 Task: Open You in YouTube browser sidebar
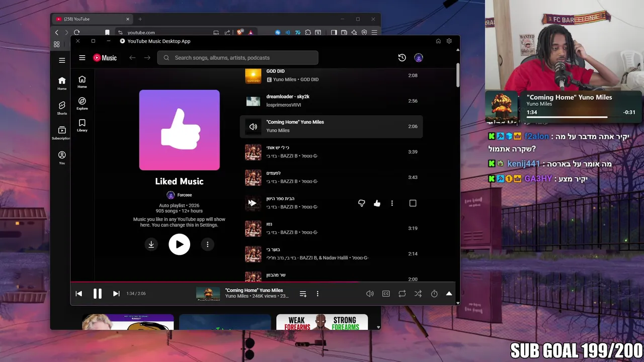tap(62, 157)
